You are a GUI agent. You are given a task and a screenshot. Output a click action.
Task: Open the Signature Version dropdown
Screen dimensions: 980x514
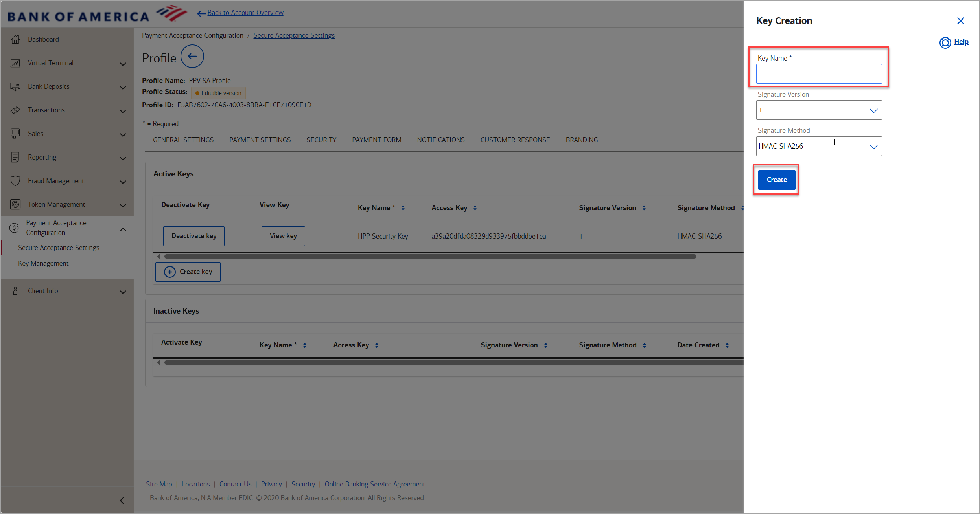(819, 110)
